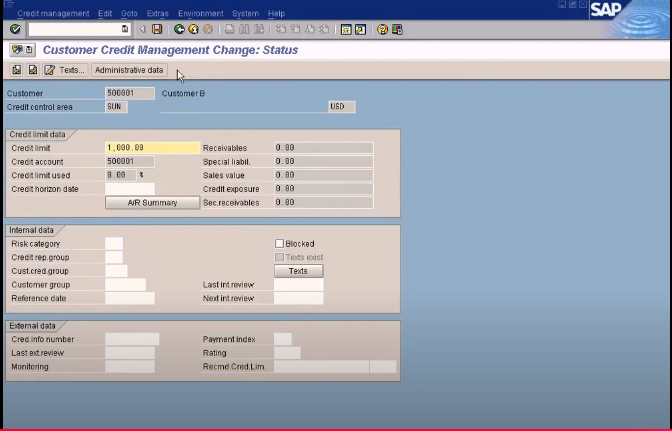Click the Reference date field
Viewport: 672px width, 431px height.
130,298
